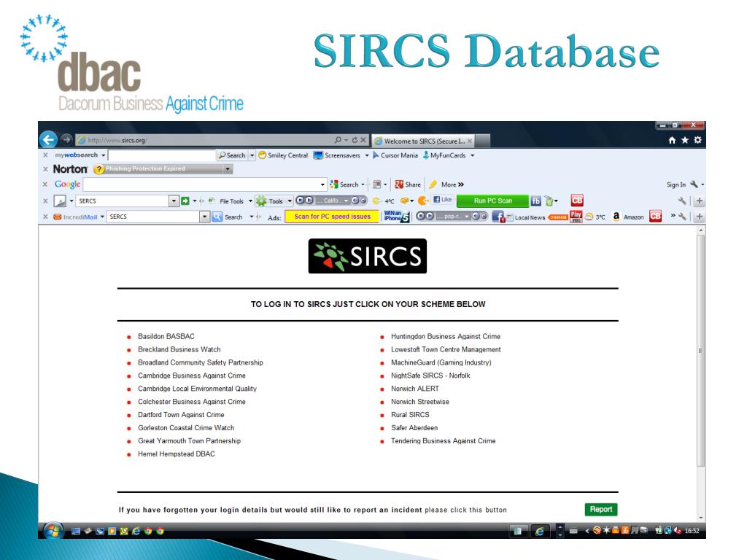The height and width of the screenshot is (560, 747).
Task: Open the MachineGuard (Gaming Industry) link
Action: (x=441, y=362)
